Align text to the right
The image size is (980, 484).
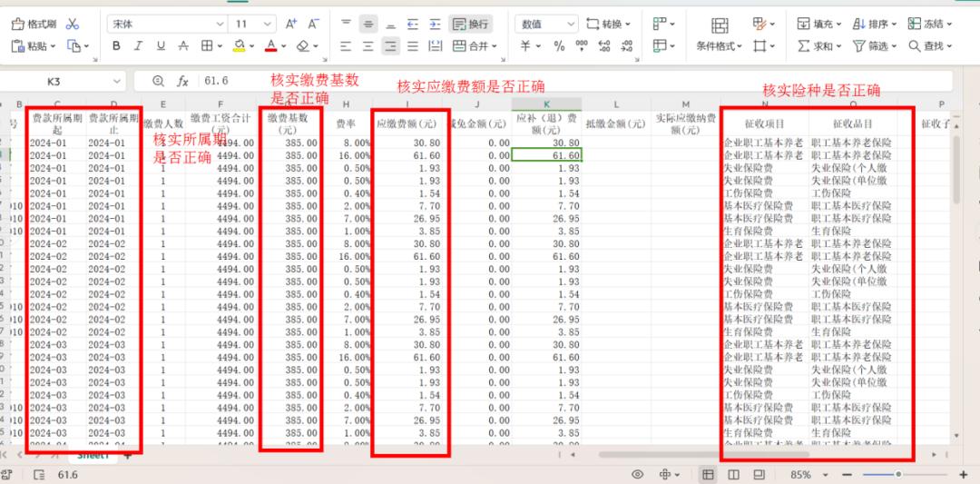coord(390,45)
